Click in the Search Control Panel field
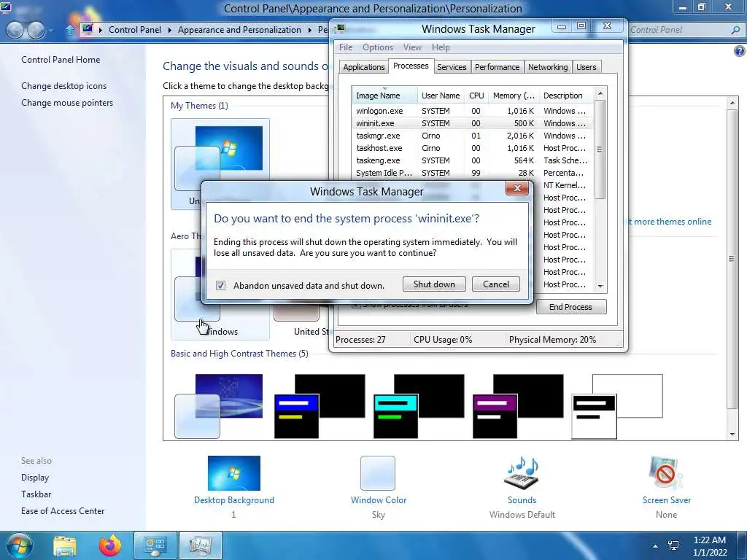Image resolution: width=747 pixels, height=560 pixels. (679, 29)
